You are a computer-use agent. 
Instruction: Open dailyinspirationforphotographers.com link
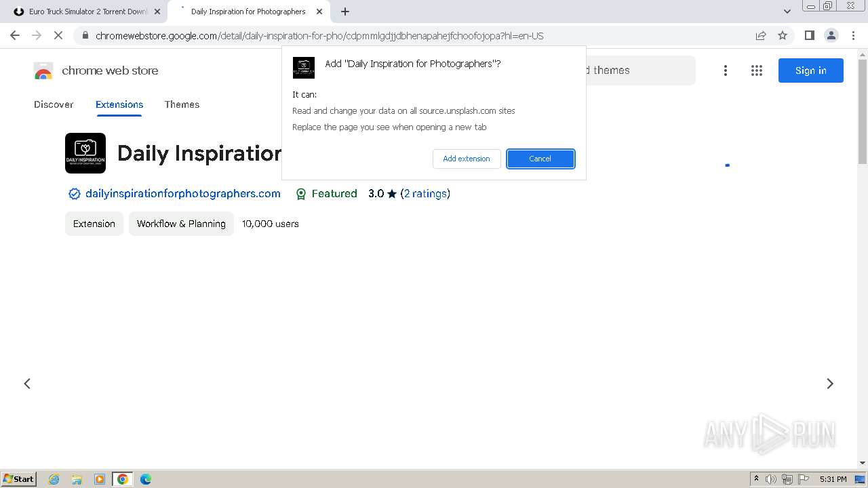click(x=183, y=194)
